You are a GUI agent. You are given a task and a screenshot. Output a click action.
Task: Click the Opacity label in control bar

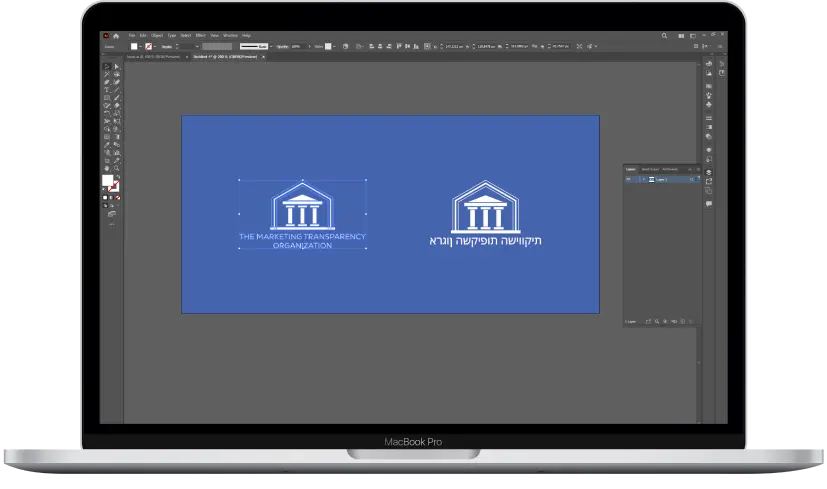coord(282,46)
